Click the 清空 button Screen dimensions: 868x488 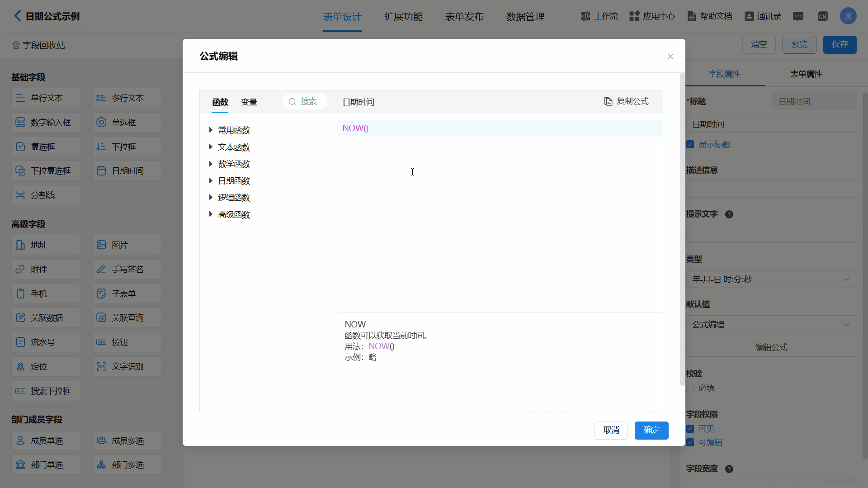(759, 44)
